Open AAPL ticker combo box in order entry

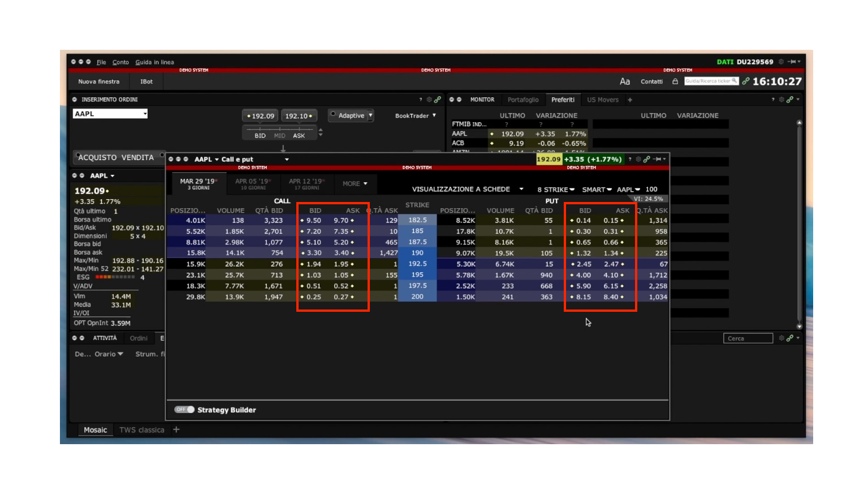click(110, 114)
